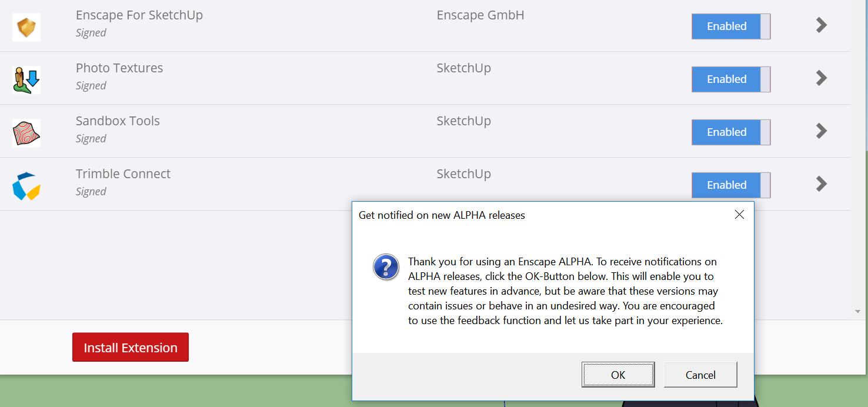868x407 pixels.
Task: Click Signed label under Photo Textures
Action: tap(91, 86)
